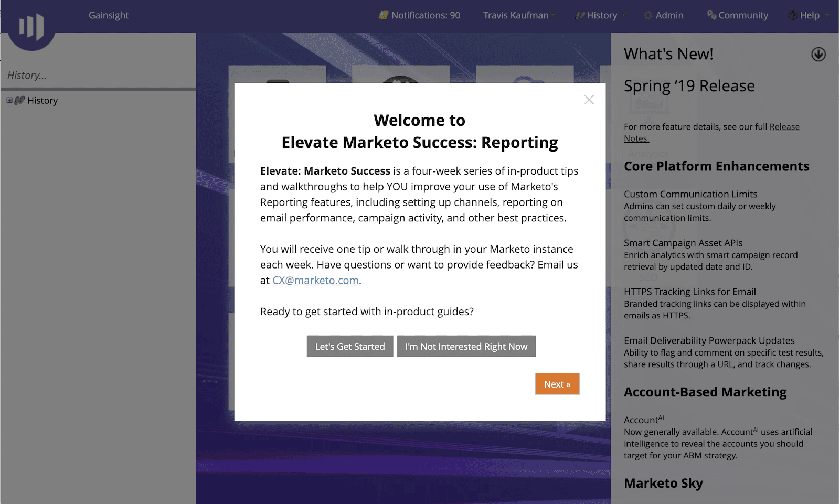This screenshot has width=840, height=504.
Task: Close the welcome dialog with the X
Action: pyautogui.click(x=589, y=100)
